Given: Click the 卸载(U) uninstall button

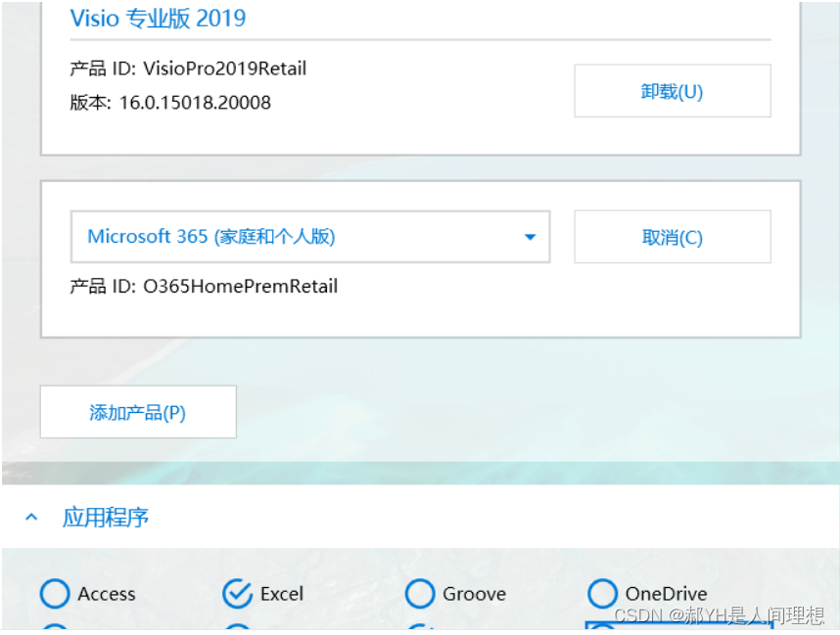Looking at the screenshot, I should tap(673, 91).
